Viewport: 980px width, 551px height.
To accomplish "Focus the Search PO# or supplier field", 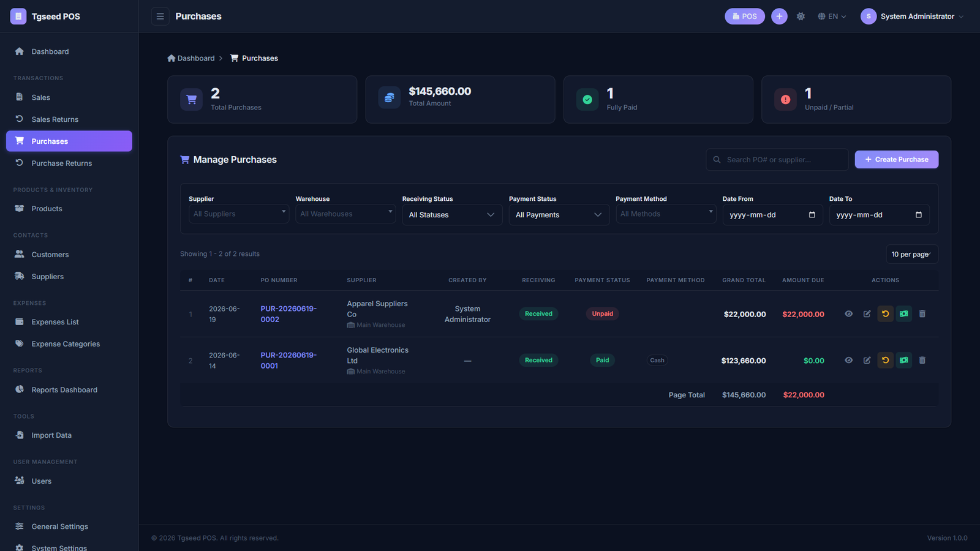I will pos(777,160).
